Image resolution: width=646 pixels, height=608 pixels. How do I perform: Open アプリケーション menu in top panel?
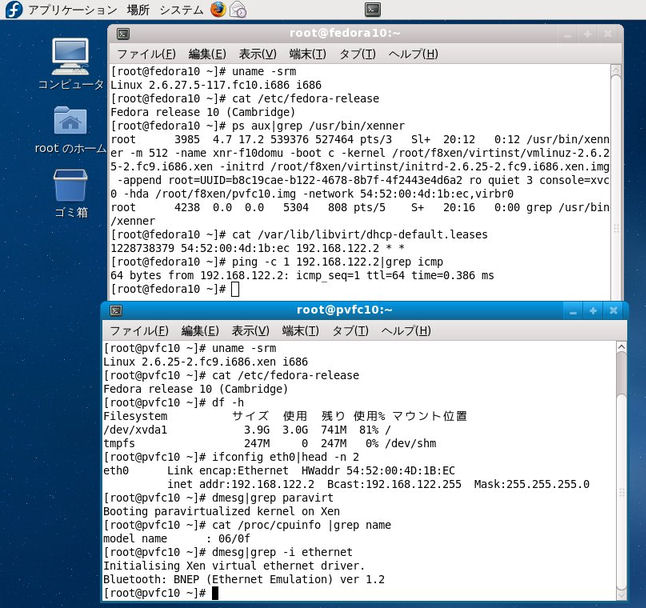tap(73, 10)
